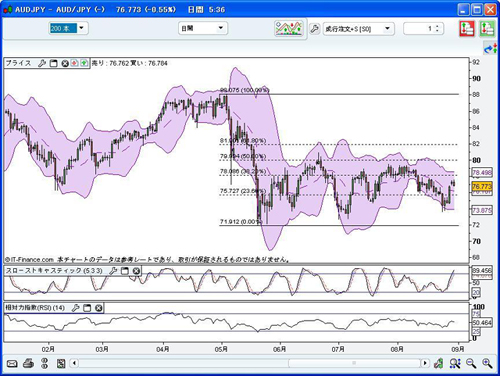Increase the quantity stepper value
This screenshot has width=500, height=376.
pos(437,26)
